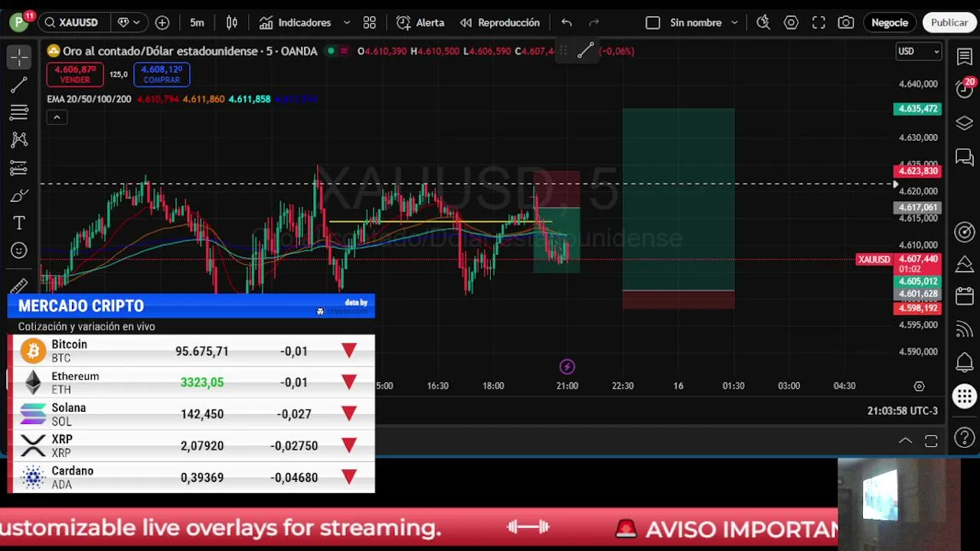Create an Alerta
Image resolution: width=980 pixels, height=551 pixels.
click(x=420, y=22)
